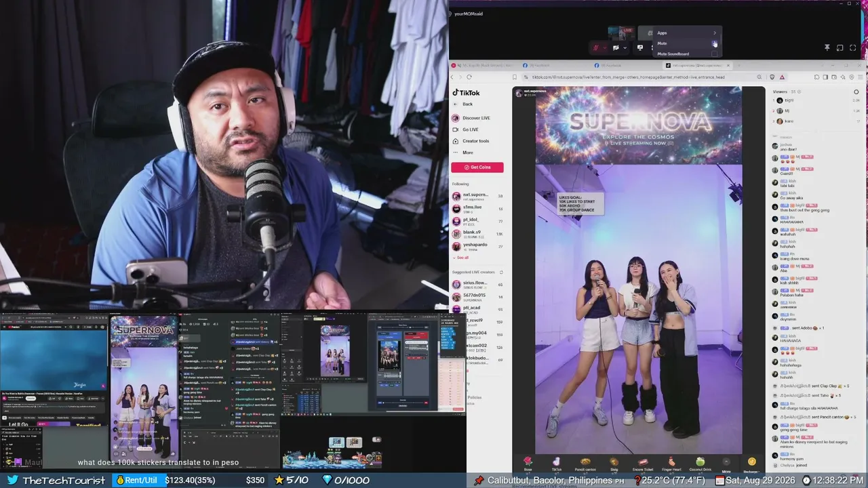Select the LIVE stream preview thumbnail
Image resolution: width=868 pixels, height=488 pixels.
621,33
